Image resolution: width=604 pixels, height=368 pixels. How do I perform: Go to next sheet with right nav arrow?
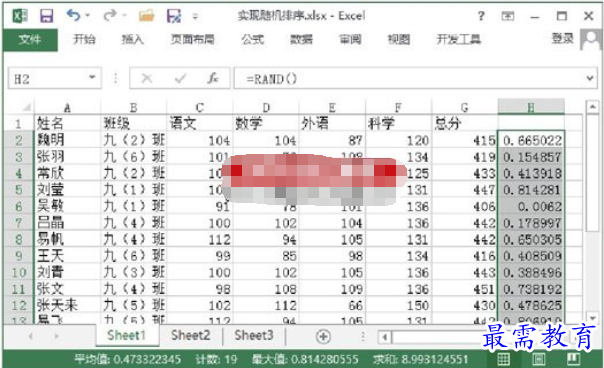57,336
